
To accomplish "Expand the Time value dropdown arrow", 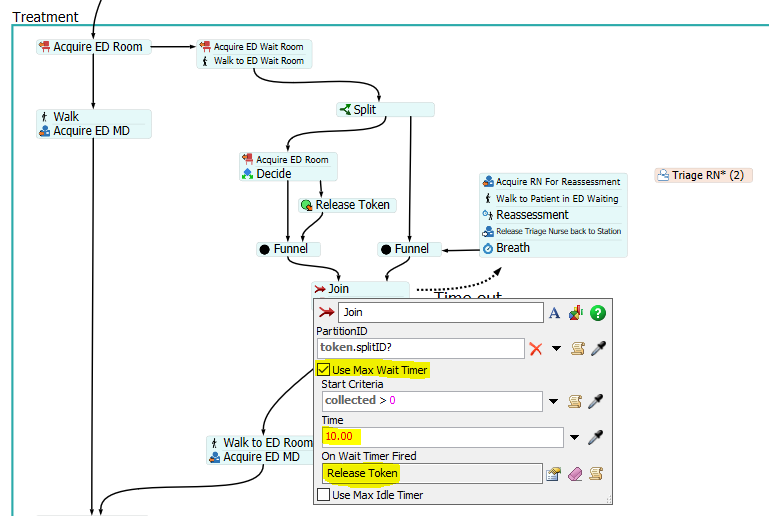I will click(x=574, y=438).
